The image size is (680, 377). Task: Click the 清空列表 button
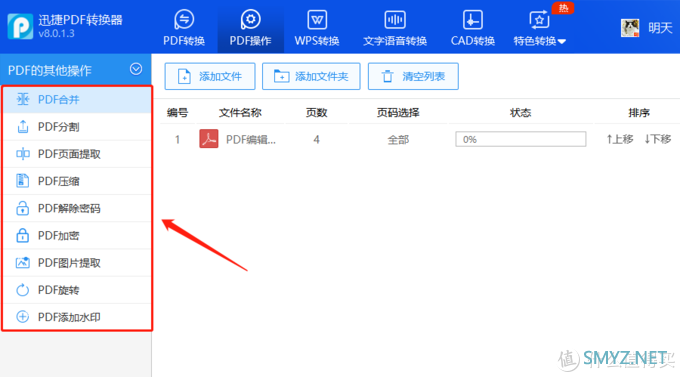(x=413, y=76)
